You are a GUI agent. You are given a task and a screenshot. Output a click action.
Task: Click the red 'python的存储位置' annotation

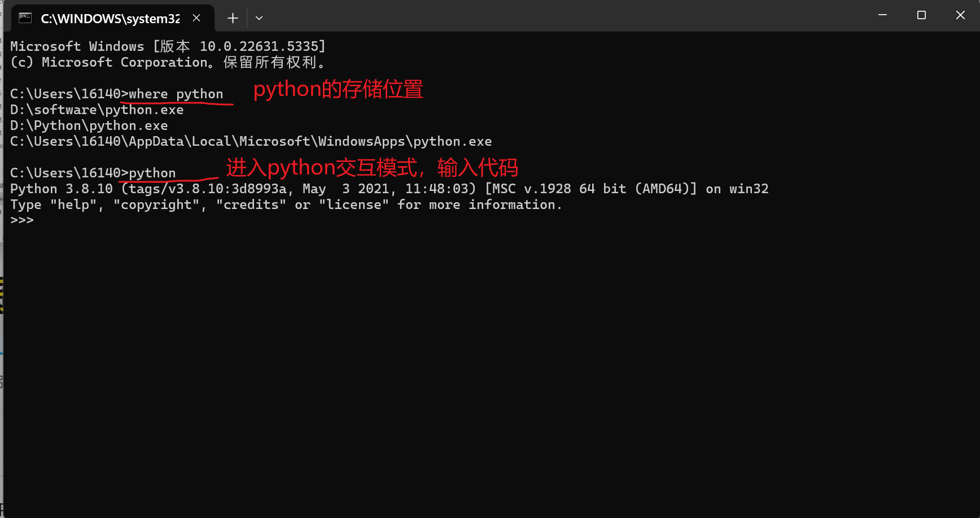click(337, 89)
